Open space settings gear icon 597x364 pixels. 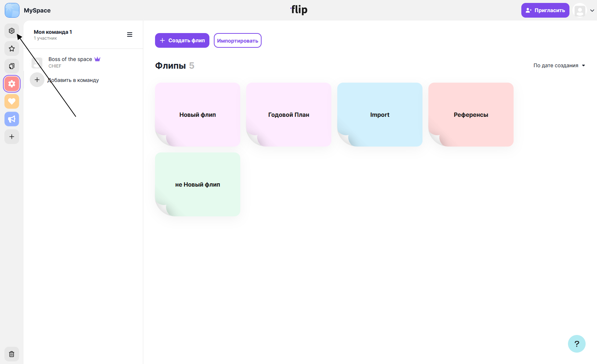coord(12,31)
